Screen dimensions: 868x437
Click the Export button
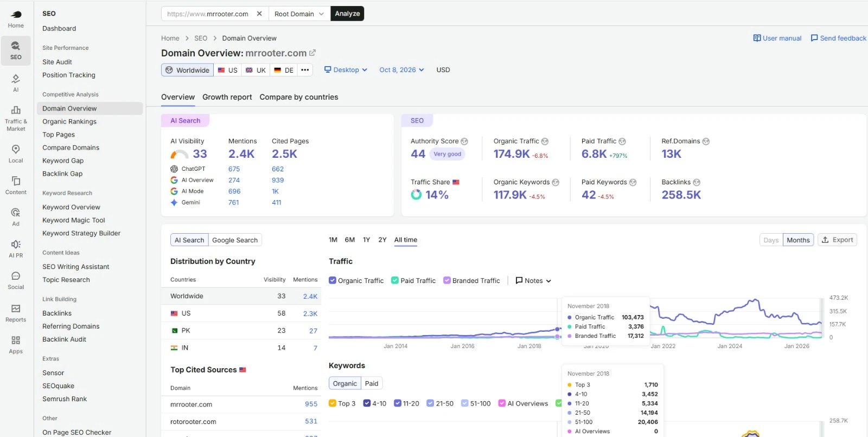838,240
